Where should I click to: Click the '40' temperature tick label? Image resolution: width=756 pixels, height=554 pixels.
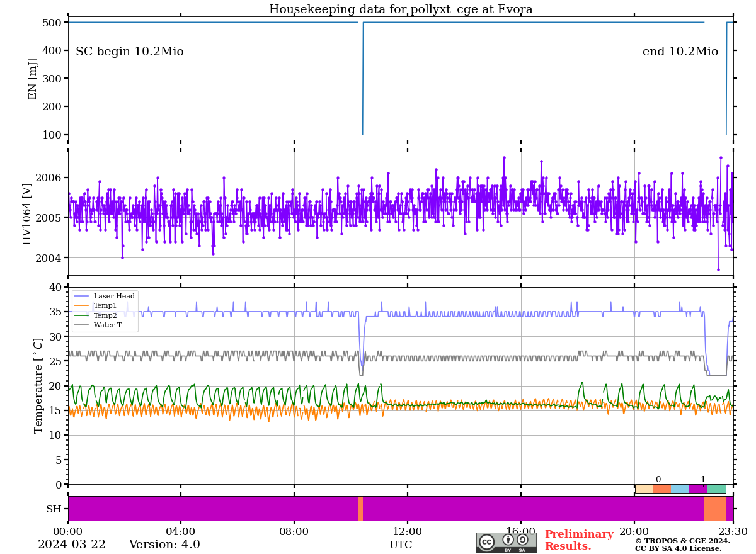55,288
